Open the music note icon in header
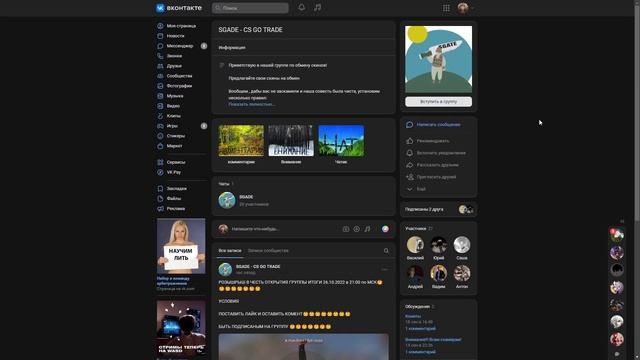Screen dimensions: 640x360 (x=318, y=7)
